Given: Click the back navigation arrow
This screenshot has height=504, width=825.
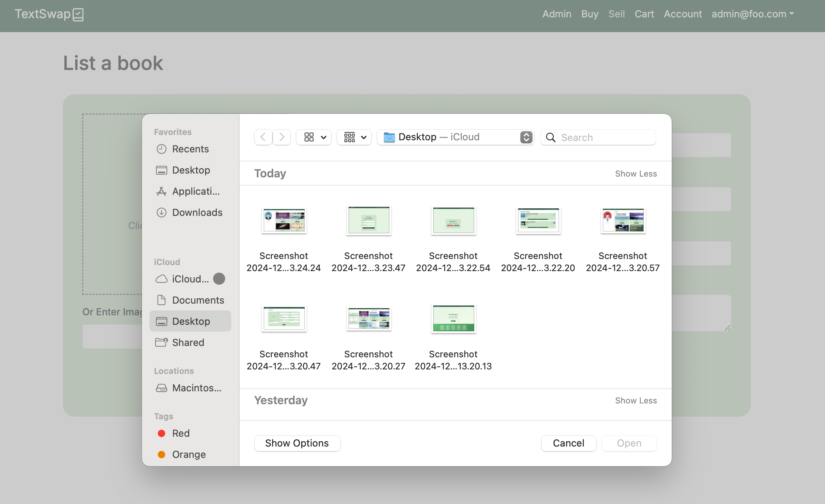Looking at the screenshot, I should (263, 137).
